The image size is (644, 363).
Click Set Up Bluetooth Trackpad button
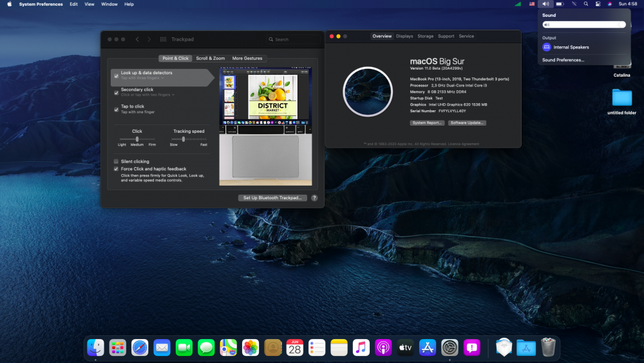(272, 198)
